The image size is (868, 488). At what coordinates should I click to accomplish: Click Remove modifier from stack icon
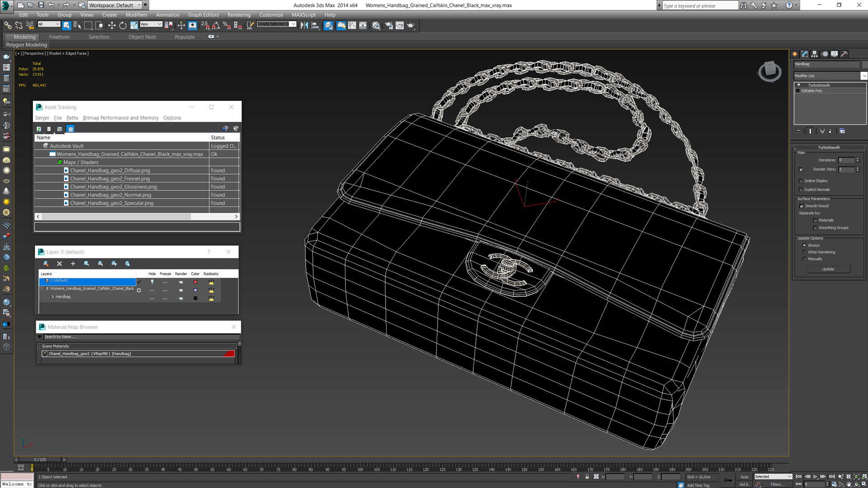(x=830, y=131)
